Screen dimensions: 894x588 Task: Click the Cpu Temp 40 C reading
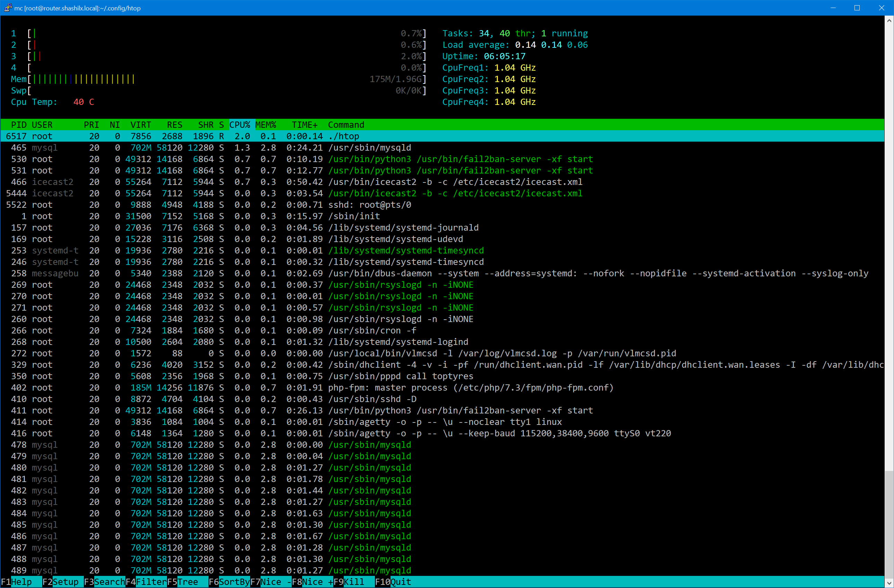(52, 102)
